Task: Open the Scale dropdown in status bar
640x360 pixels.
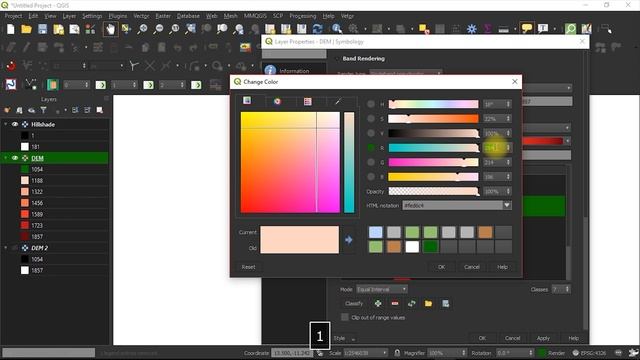Action: [384, 353]
